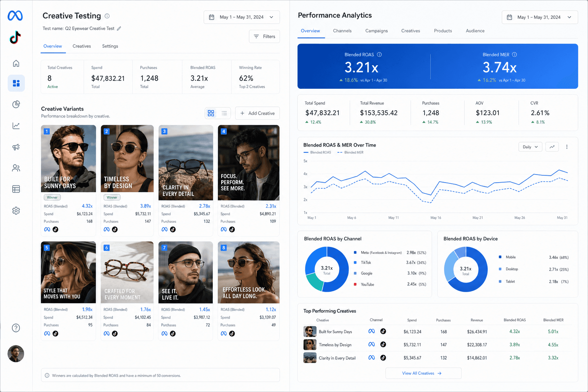Image resolution: width=588 pixels, height=392 pixels.
Task: Open the Meta logo in sidebar
Action: point(15,16)
